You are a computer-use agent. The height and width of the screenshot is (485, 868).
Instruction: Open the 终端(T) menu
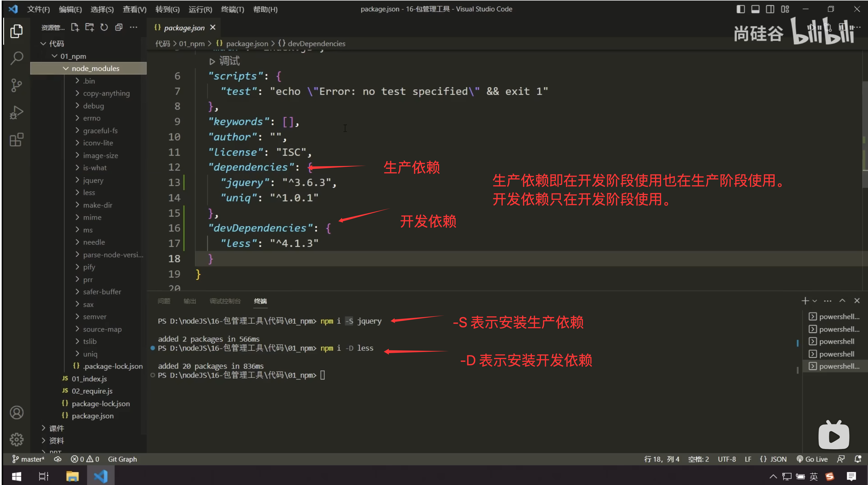click(x=232, y=9)
